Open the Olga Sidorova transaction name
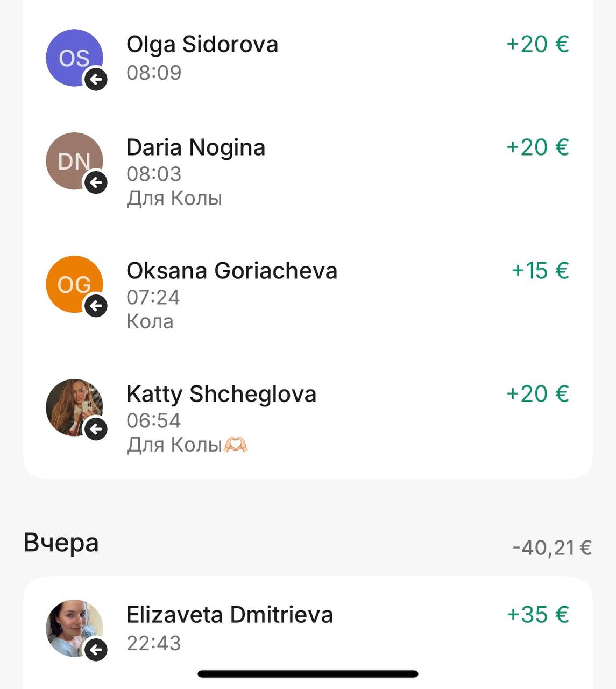 pyautogui.click(x=202, y=45)
